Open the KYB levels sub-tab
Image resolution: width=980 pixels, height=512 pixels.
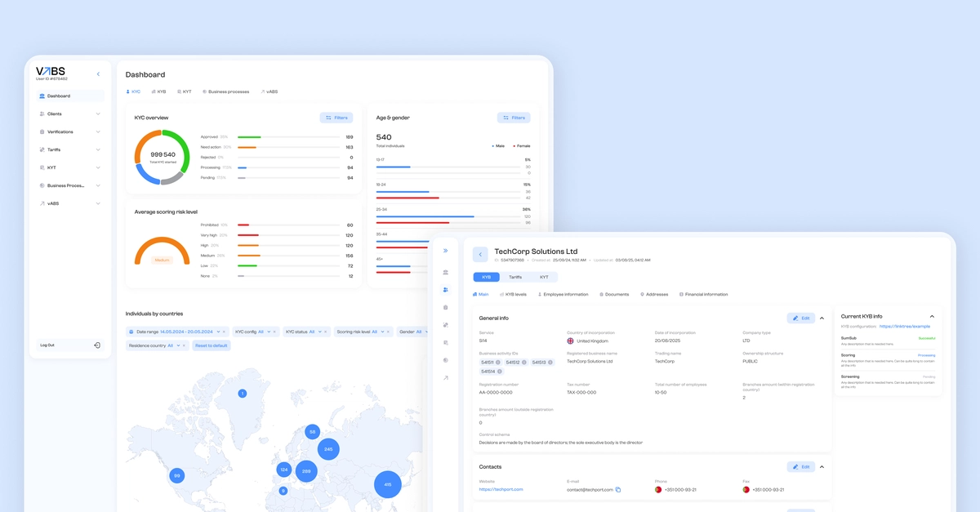[x=512, y=294]
